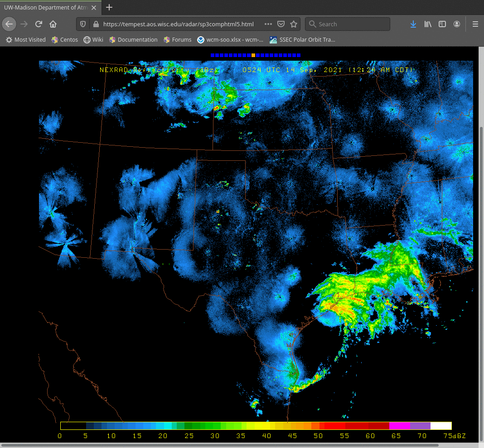
Task: Click in the Search input field
Action: pos(351,24)
